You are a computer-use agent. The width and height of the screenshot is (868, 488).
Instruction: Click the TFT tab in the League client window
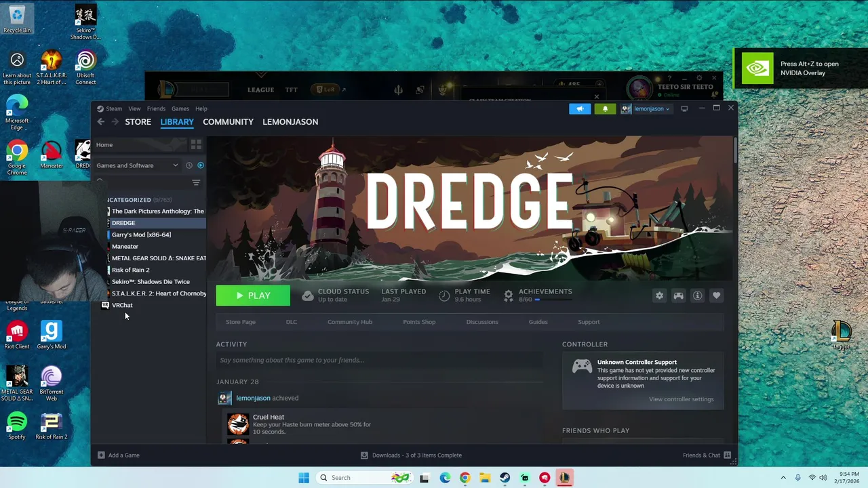point(292,89)
